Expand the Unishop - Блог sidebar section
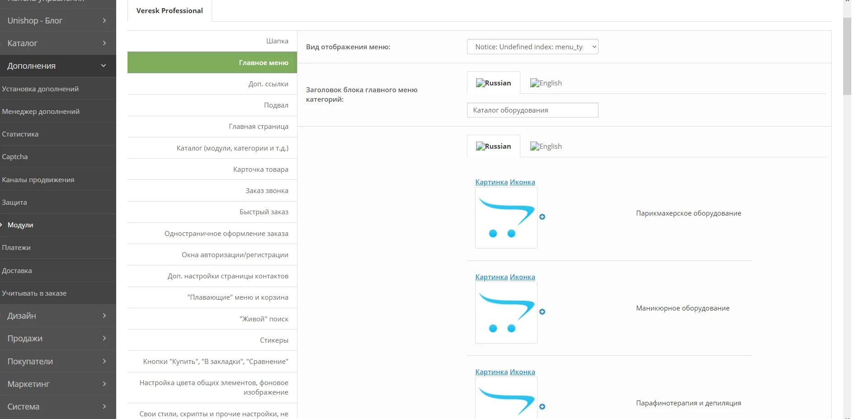The width and height of the screenshot is (868, 419). pyautogui.click(x=58, y=20)
